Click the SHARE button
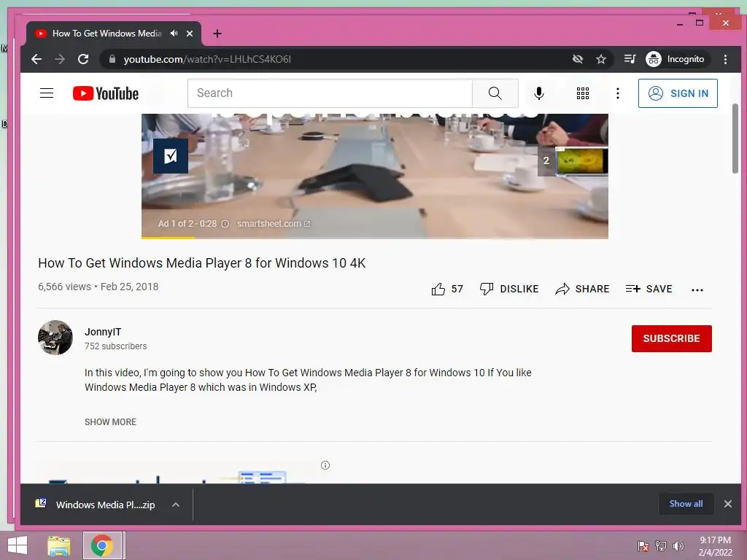The height and width of the screenshot is (560, 747). pyautogui.click(x=582, y=289)
